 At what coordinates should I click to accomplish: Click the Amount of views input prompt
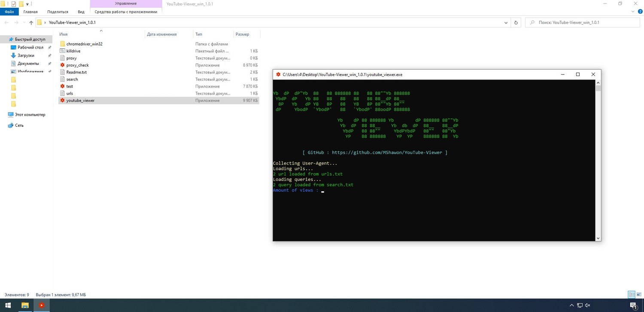coord(295,190)
